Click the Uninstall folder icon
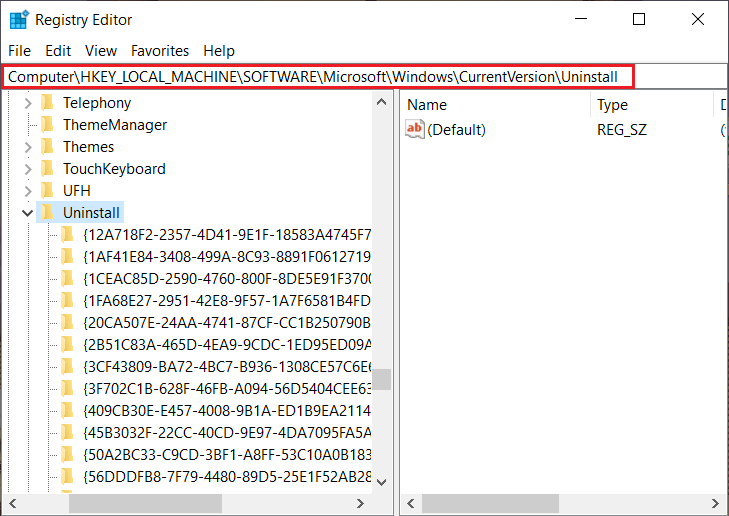The width and height of the screenshot is (729, 516). (x=47, y=212)
